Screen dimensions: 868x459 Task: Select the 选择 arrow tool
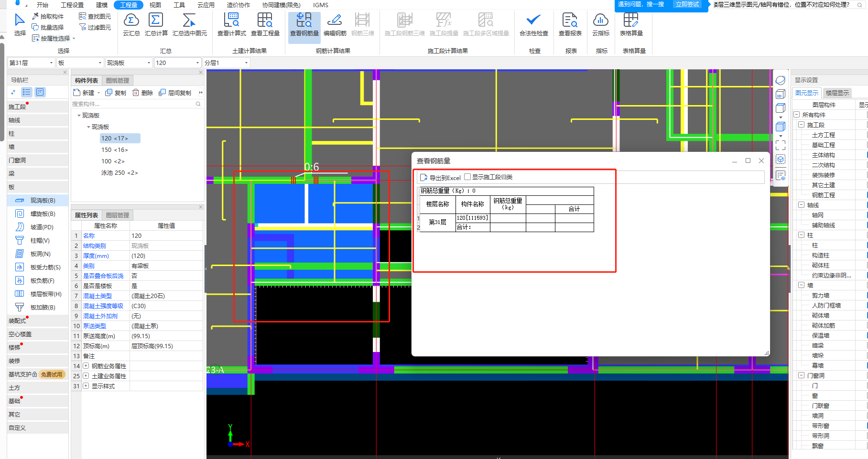point(20,25)
